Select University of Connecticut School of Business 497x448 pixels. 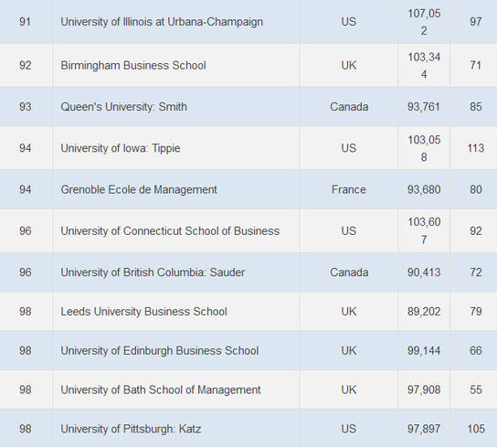[x=170, y=231]
